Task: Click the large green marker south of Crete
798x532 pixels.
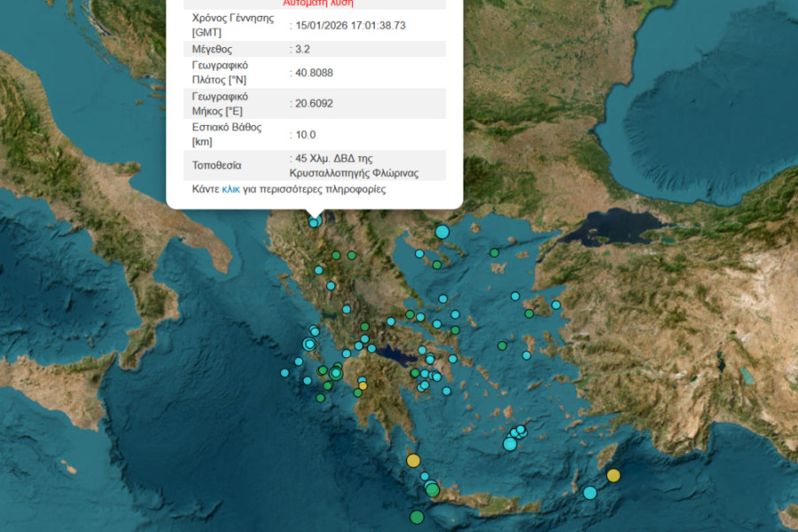Action: click(418, 516)
